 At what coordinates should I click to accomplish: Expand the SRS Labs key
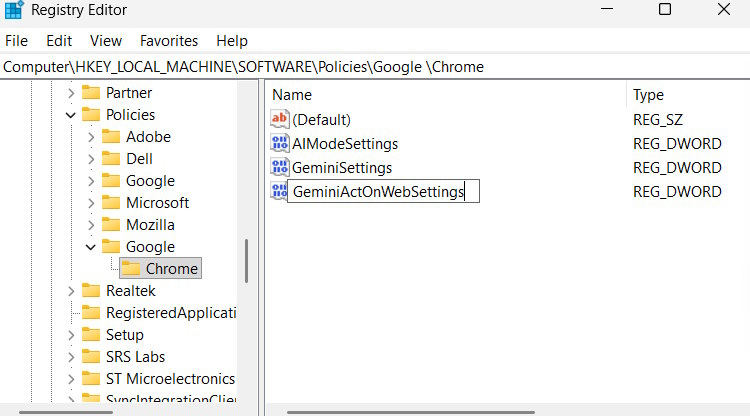[71, 357]
